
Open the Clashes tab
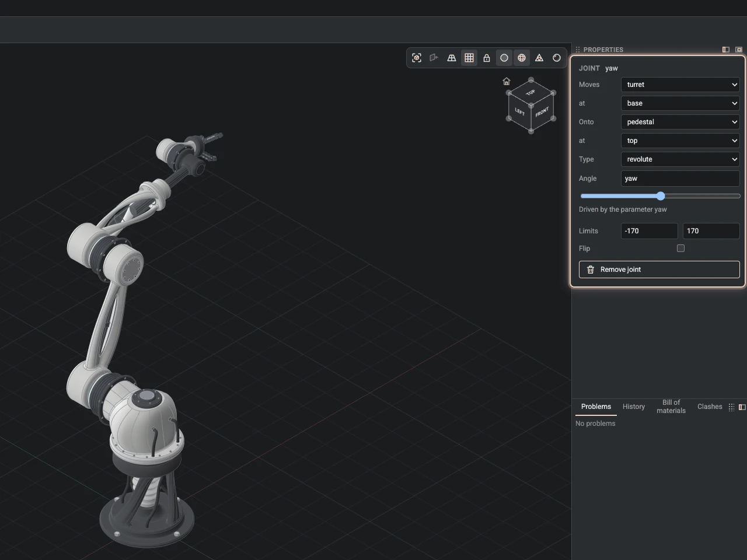710,407
